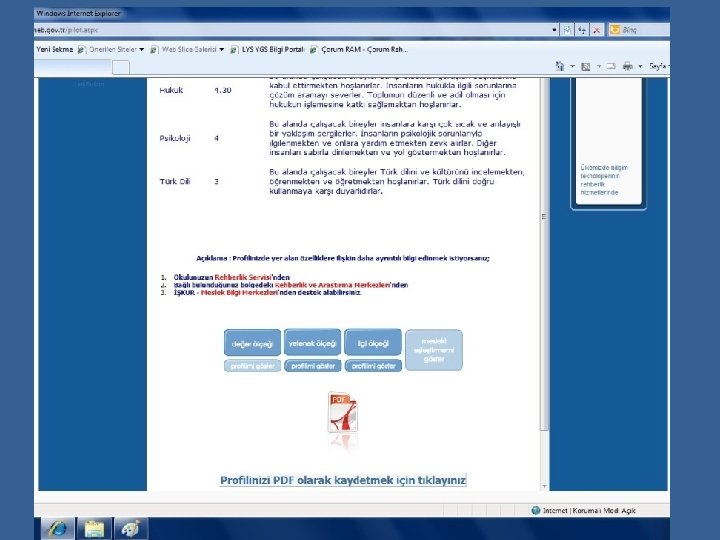720x540 pixels.
Task: Expand the feeds dropdown arrow
Action: (599, 66)
